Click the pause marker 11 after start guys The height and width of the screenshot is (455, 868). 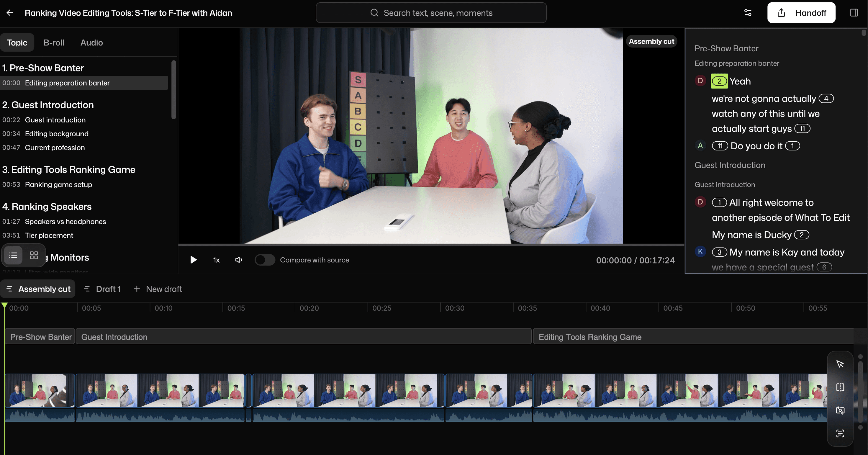click(802, 128)
